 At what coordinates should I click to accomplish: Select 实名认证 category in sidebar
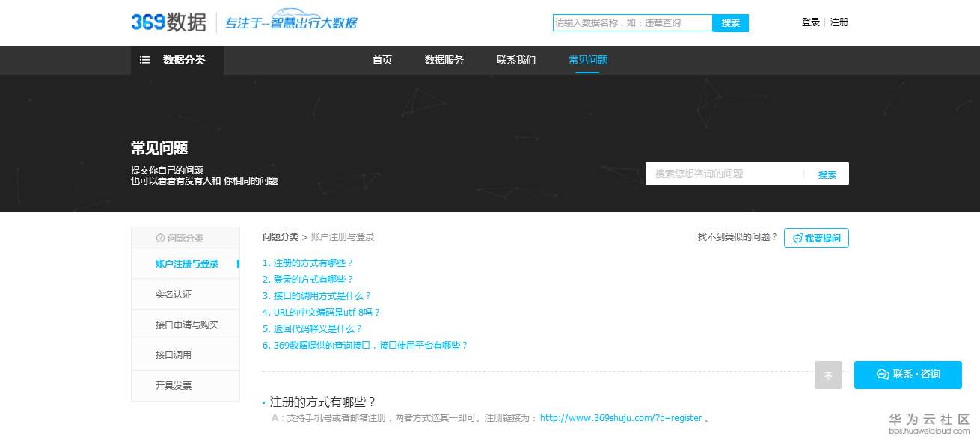click(186, 294)
